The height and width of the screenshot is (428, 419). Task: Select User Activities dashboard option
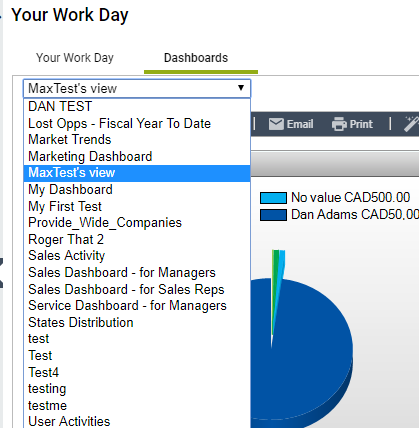coord(137,421)
